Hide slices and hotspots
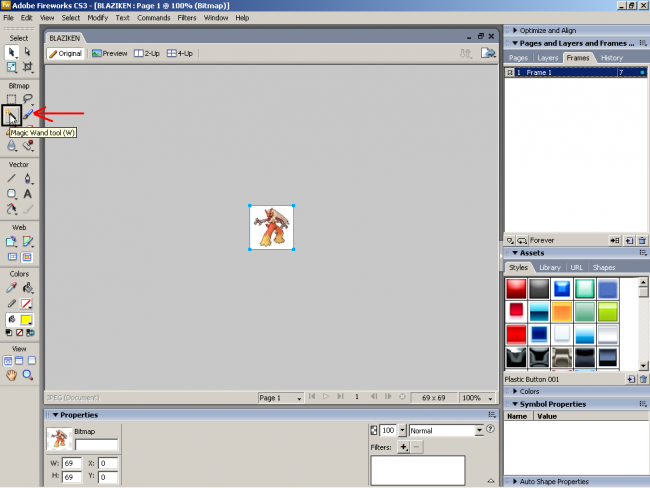This screenshot has height=488, width=650. point(12,257)
